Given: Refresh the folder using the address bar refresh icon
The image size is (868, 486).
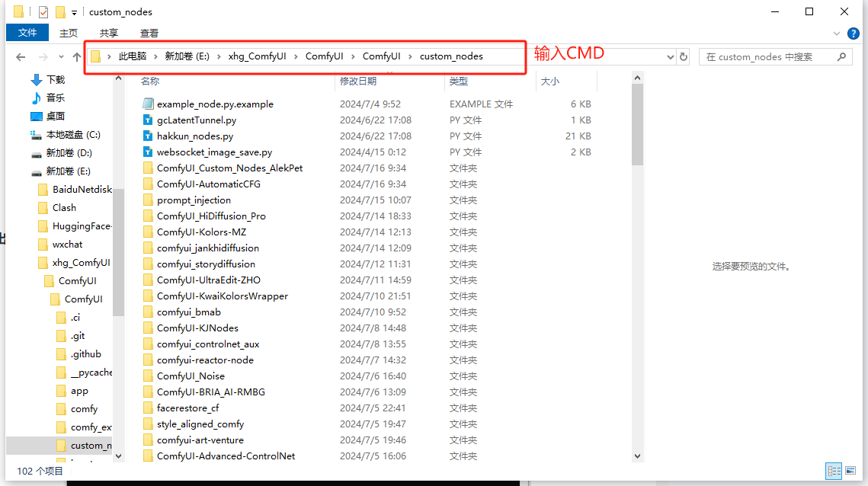Looking at the screenshot, I should (684, 57).
